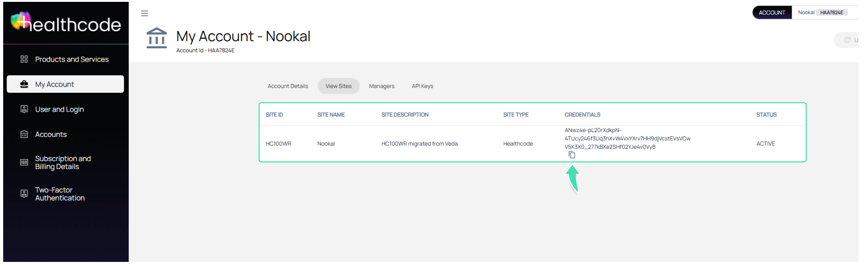Click the Healthcode logo
Screen dimensions: 868x266
click(x=66, y=23)
